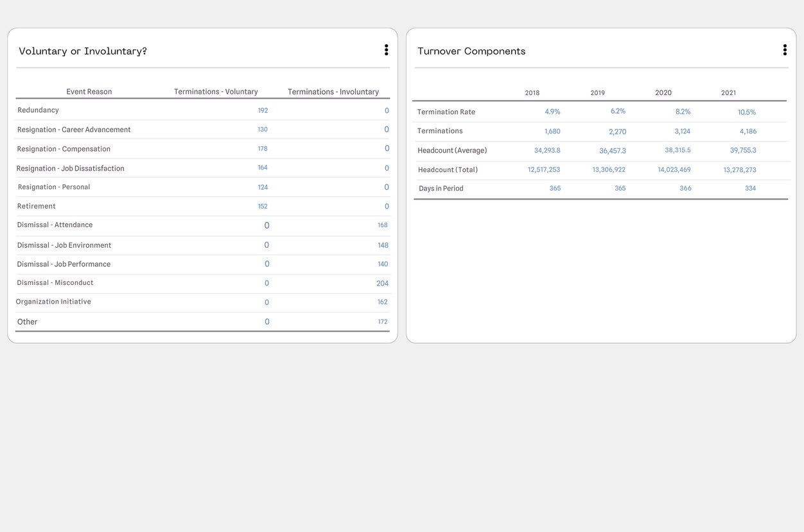The width and height of the screenshot is (804, 532).
Task: Select the Terminations - Involuntary column header
Action: (x=333, y=91)
